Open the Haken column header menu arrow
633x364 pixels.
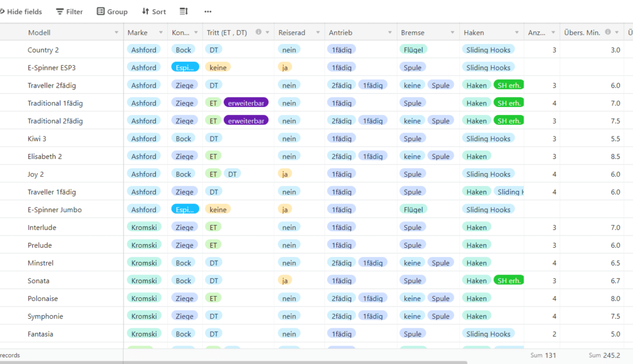(516, 33)
